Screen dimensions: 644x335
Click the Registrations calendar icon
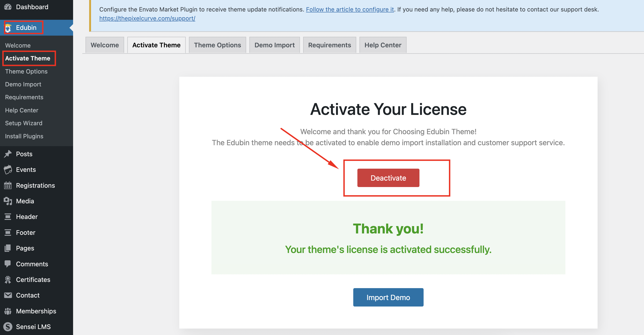click(x=8, y=185)
